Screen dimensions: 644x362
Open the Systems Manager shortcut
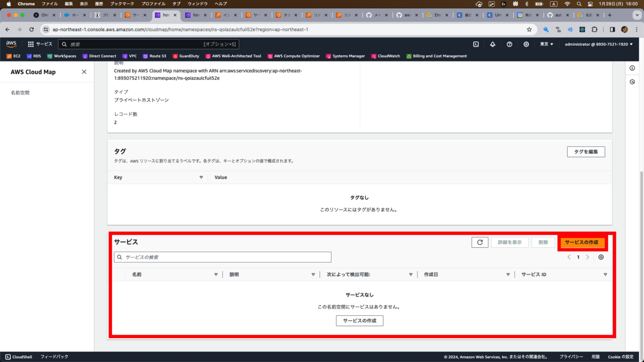[345, 56]
